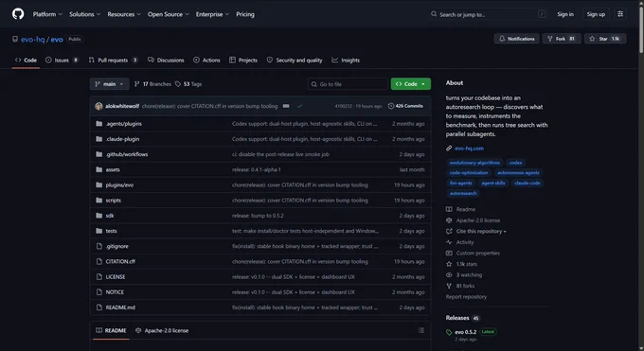
Task: Open the assets folder
Action: [x=113, y=169]
